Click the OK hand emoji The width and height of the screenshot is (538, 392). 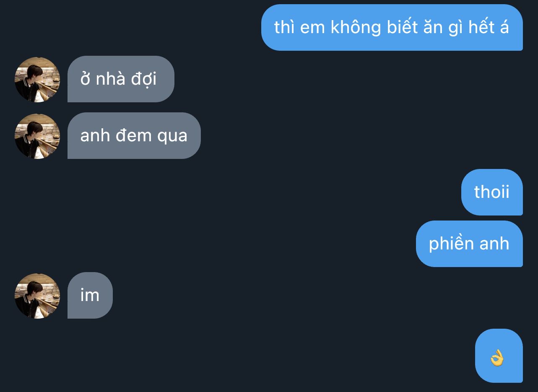point(497,358)
